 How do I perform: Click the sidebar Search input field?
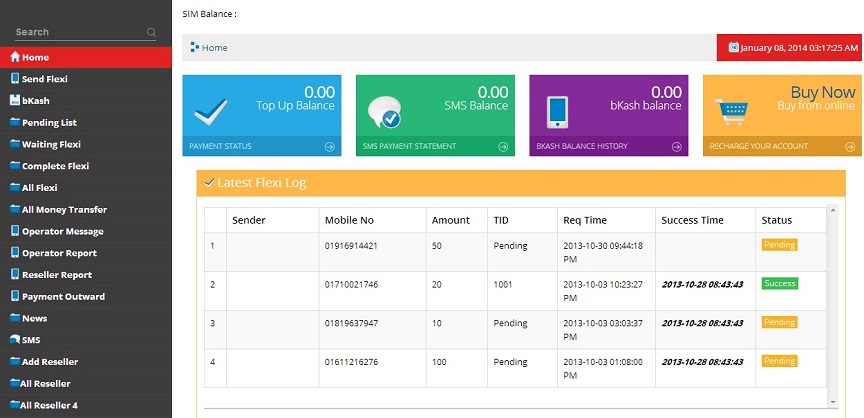pos(80,32)
